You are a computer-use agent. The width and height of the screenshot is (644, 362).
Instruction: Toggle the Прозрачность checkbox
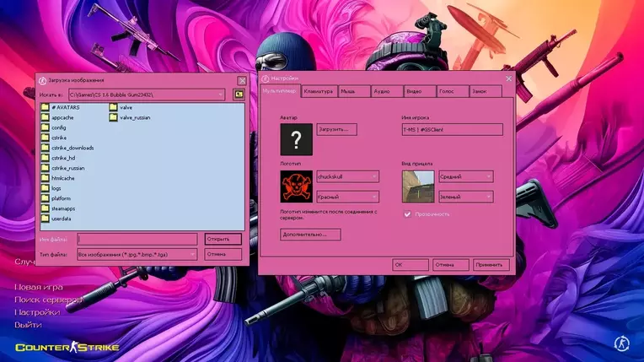click(x=407, y=214)
